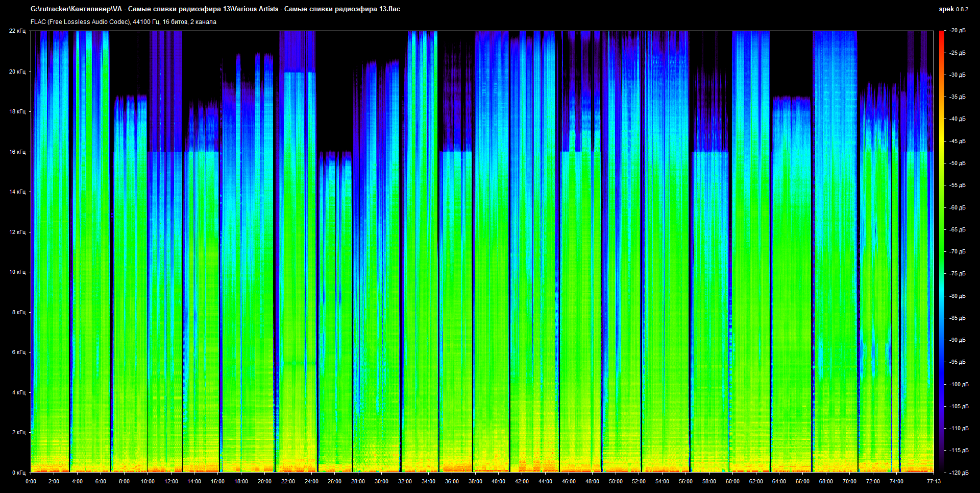Click the 22 кГц frequency axis label
Viewport: 980px width, 493px height.
(x=17, y=31)
